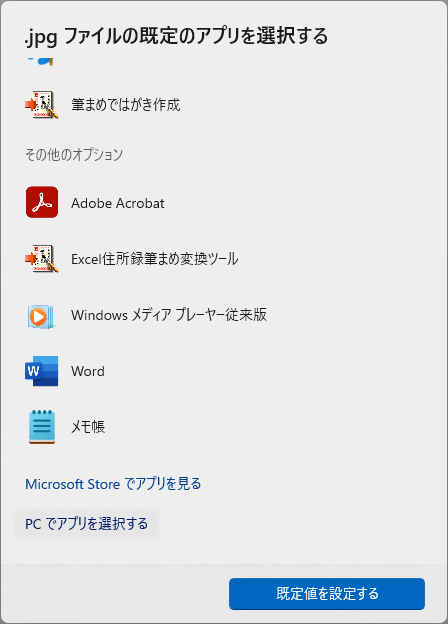Open Microsoft Store でアプリを見る link

pos(113,484)
